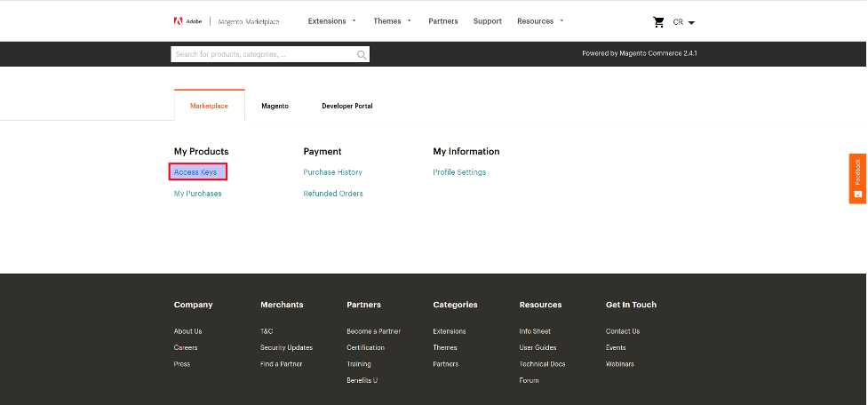The height and width of the screenshot is (405, 868).
Task: Open Refunded Orders link
Action: [333, 194]
